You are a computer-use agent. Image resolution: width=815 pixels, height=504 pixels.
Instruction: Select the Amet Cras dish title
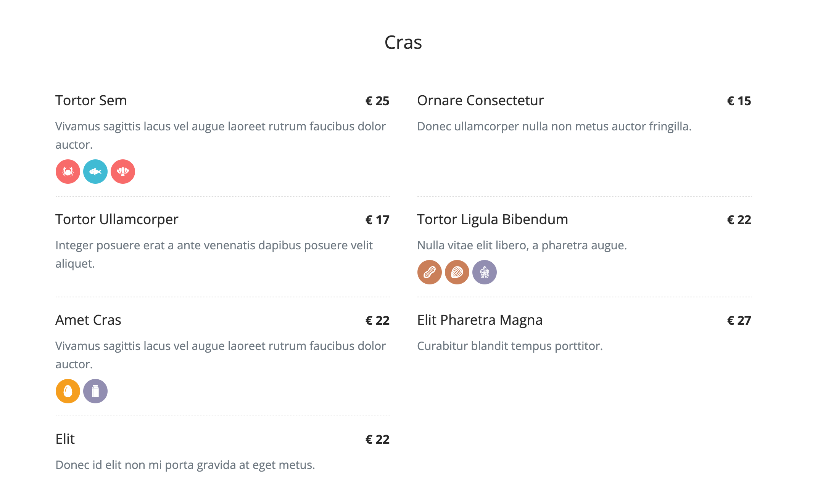[x=88, y=320]
